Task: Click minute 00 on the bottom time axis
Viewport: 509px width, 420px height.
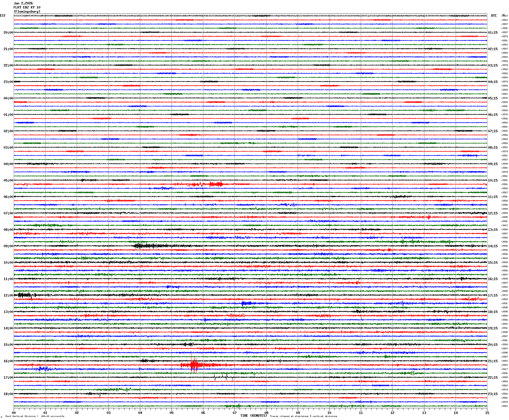Action: click(14, 413)
